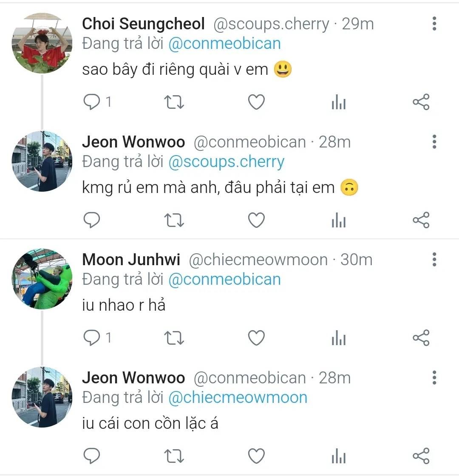Open more options on Choi Seungcheol's tweet
This screenshot has width=459, height=476.
(434, 24)
